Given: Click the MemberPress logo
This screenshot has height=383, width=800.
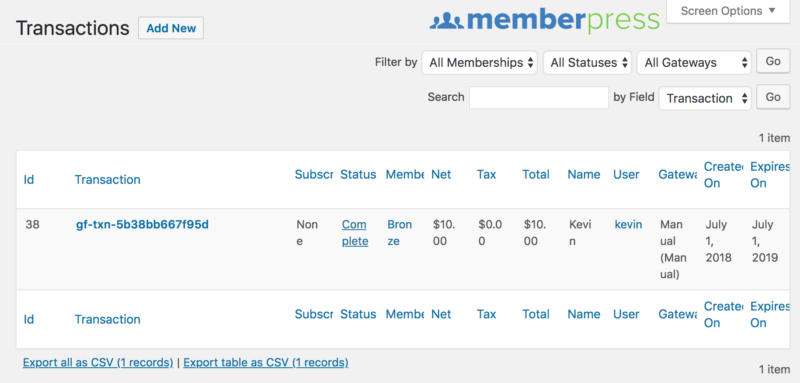Looking at the screenshot, I should [x=544, y=21].
